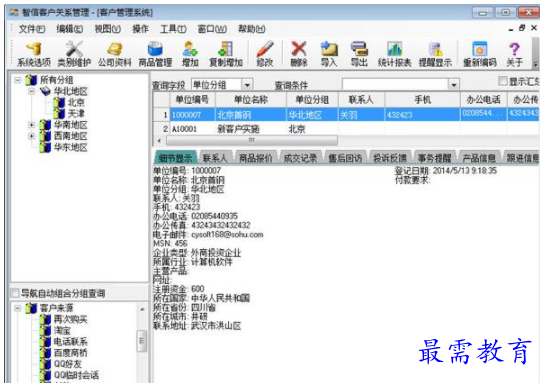540x383 pixels.
Task: Click the 导出 toolbar icon
Action: pyautogui.click(x=359, y=54)
